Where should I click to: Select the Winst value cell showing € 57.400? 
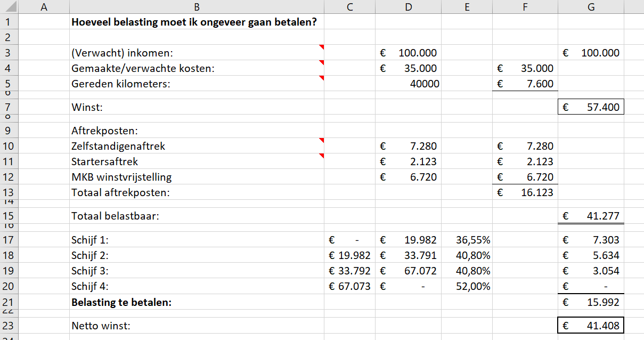591,106
